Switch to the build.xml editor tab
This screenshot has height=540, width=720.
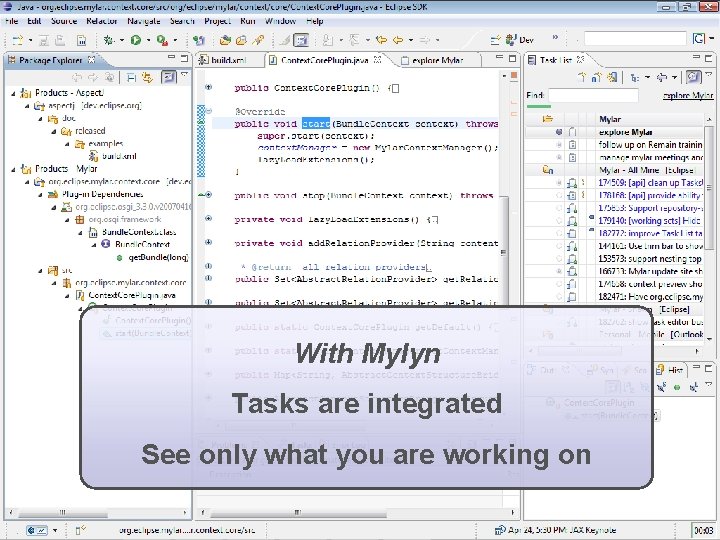(228, 60)
